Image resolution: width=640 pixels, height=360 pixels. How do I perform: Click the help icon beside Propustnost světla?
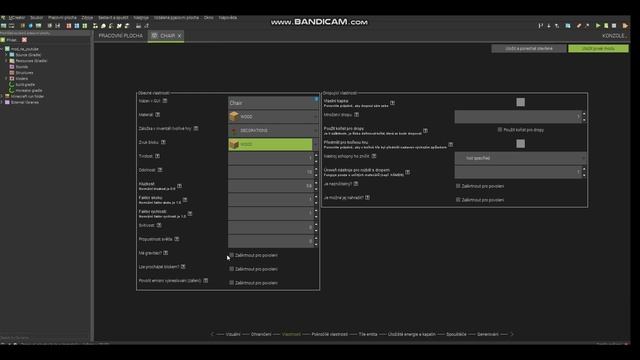(x=177, y=239)
